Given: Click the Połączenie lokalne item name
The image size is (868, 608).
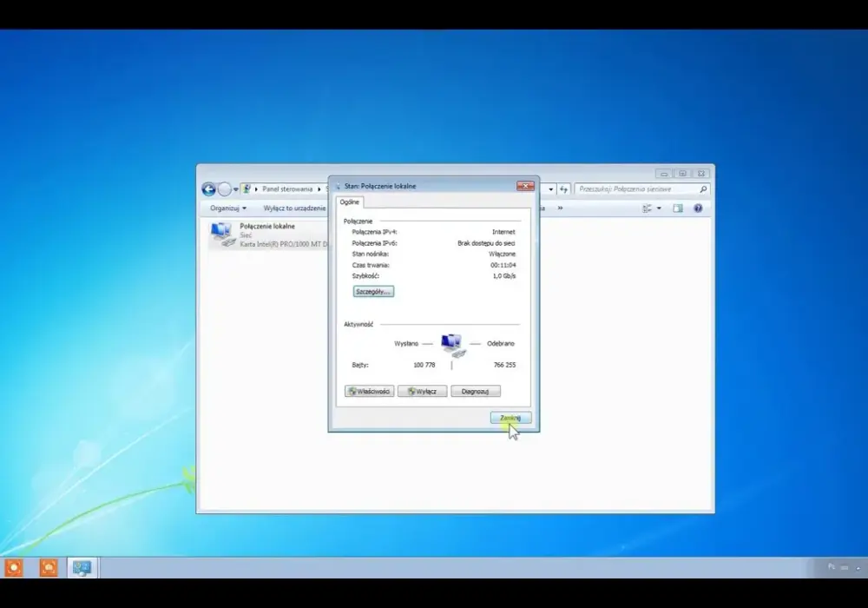Looking at the screenshot, I should pyautogui.click(x=267, y=226).
